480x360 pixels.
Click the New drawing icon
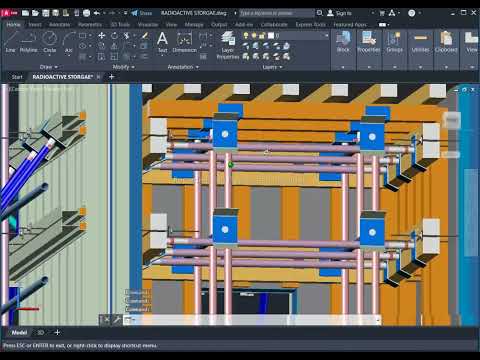pyautogui.click(x=25, y=13)
